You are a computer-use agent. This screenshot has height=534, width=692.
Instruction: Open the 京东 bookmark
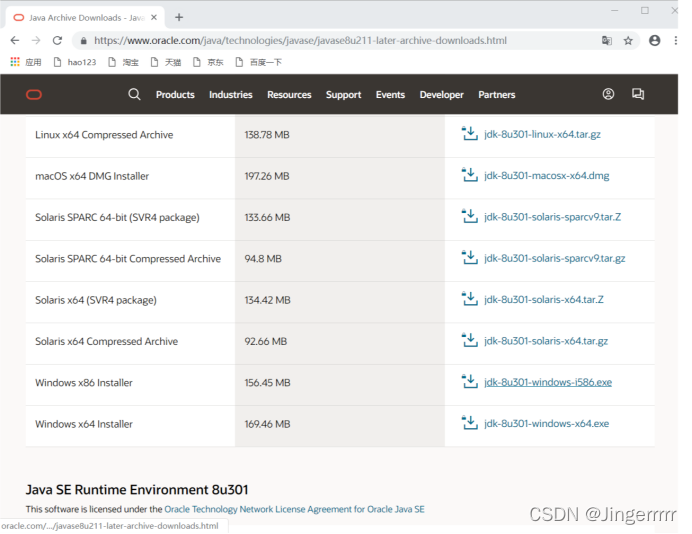point(208,62)
